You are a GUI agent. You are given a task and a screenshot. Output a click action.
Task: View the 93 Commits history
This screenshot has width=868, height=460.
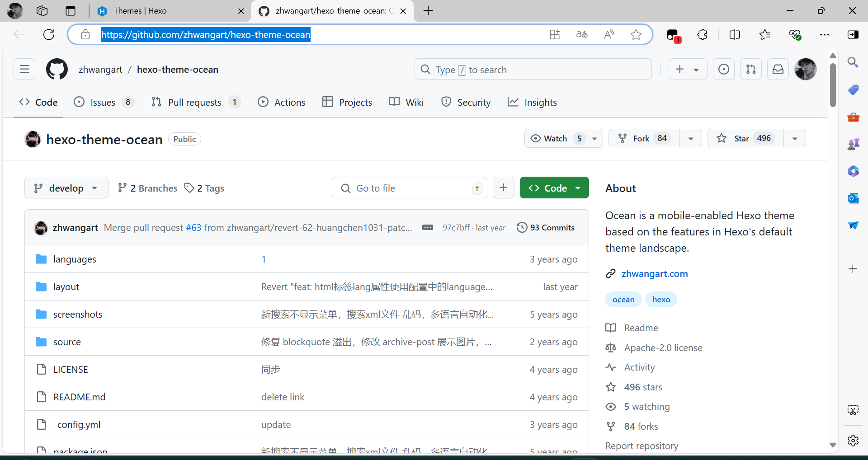pyautogui.click(x=546, y=227)
